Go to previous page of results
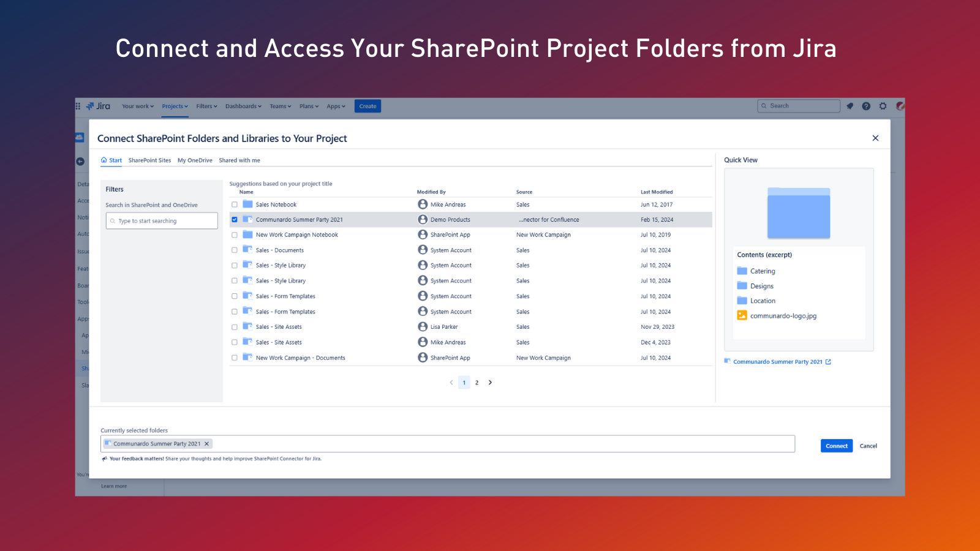Image resolution: width=980 pixels, height=551 pixels. pyautogui.click(x=451, y=383)
